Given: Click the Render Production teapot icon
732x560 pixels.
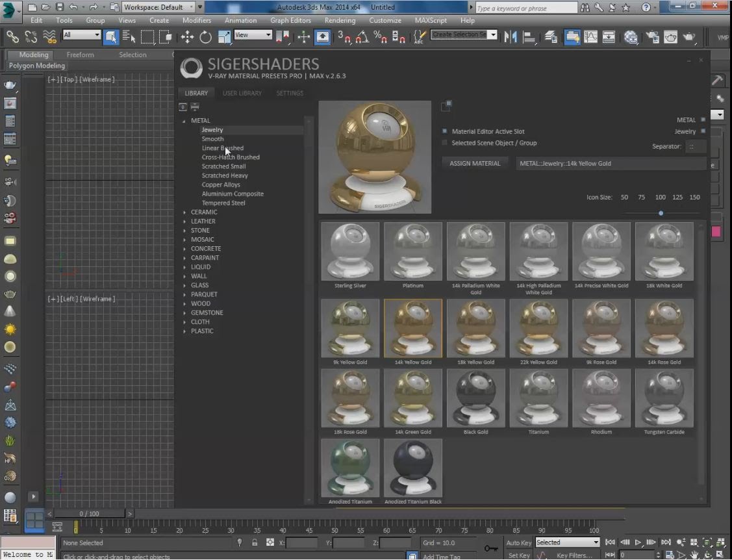Looking at the screenshot, I should click(690, 37).
